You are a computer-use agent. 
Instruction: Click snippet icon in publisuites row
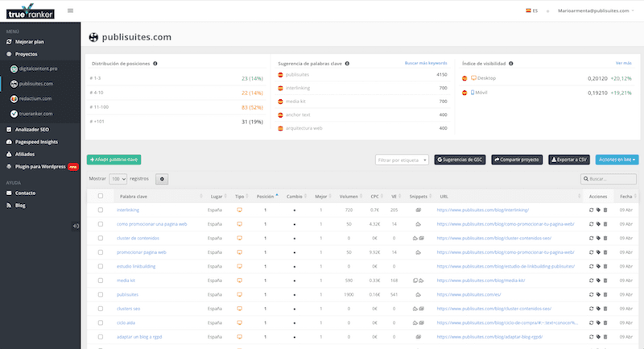418,294
